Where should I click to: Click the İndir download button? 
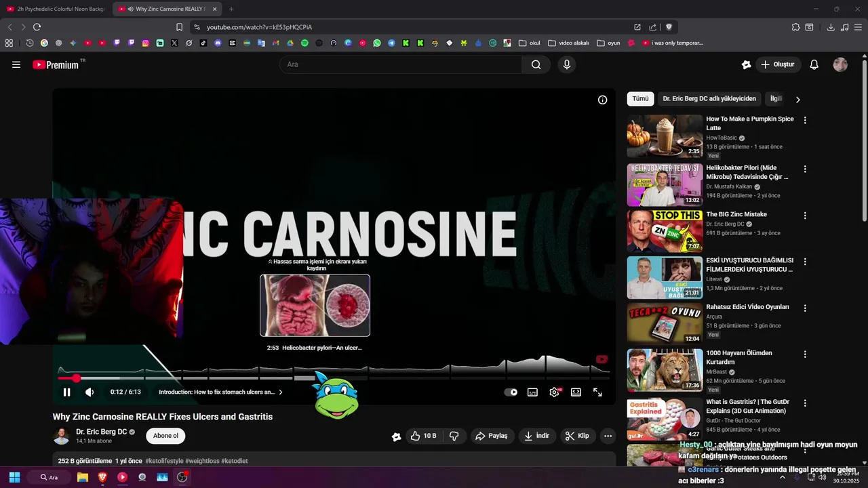coord(536,436)
